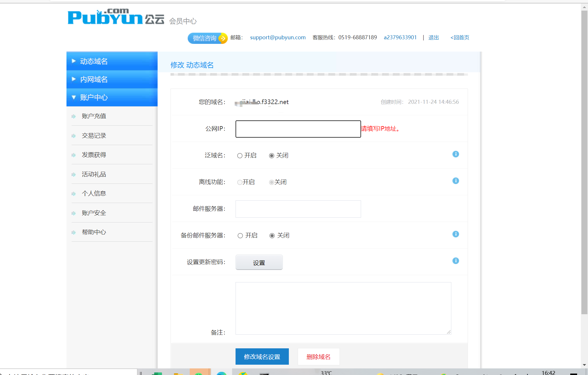Turn on 备份邮件服务器 with the 开启 radio
This screenshot has height=375, width=588.
click(240, 236)
